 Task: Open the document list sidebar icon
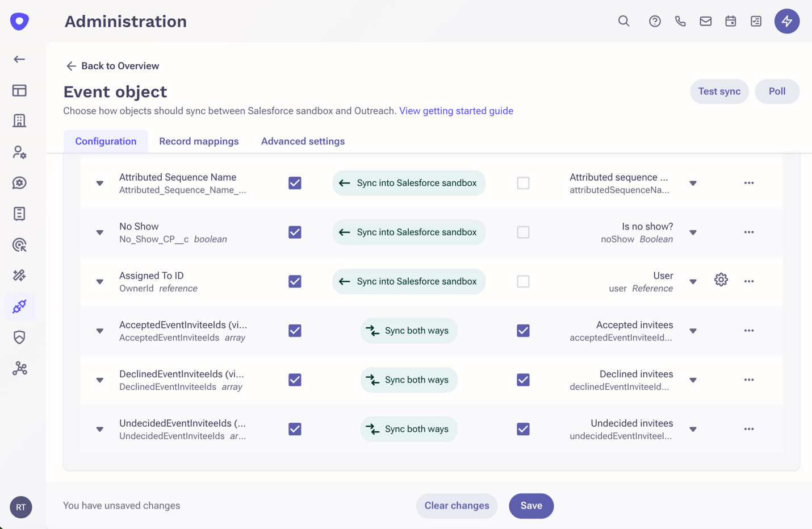(19, 214)
